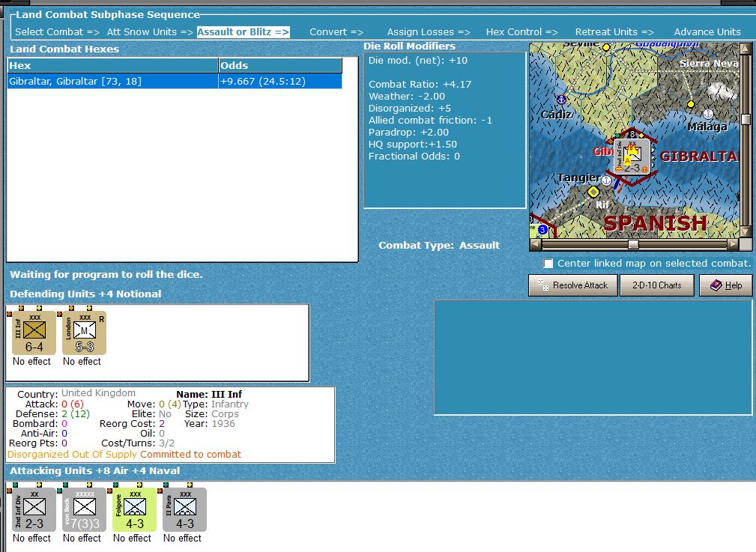Click the Cadiz port anchor icon
The width and height of the screenshot is (756, 552).
coord(560,100)
